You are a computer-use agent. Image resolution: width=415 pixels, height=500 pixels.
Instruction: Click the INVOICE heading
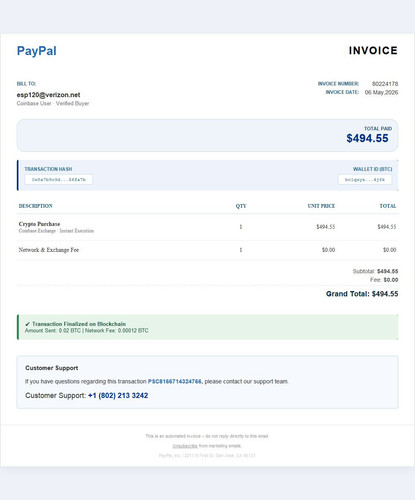[x=373, y=51]
